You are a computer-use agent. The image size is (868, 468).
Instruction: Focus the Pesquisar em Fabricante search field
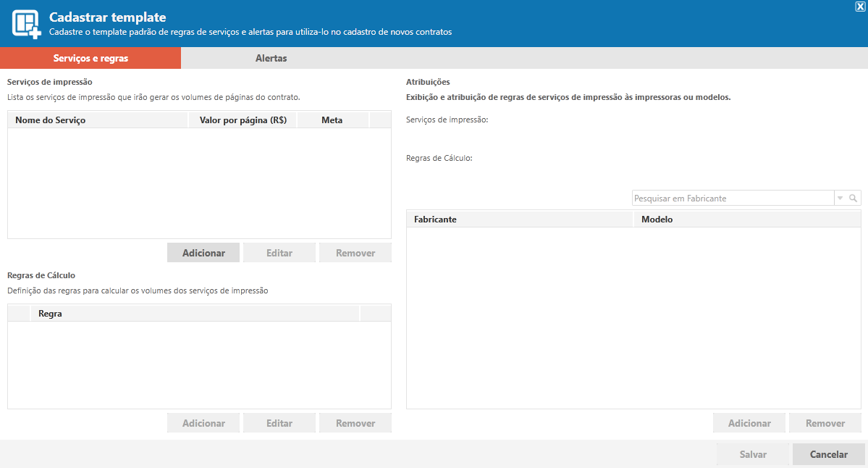pos(733,199)
